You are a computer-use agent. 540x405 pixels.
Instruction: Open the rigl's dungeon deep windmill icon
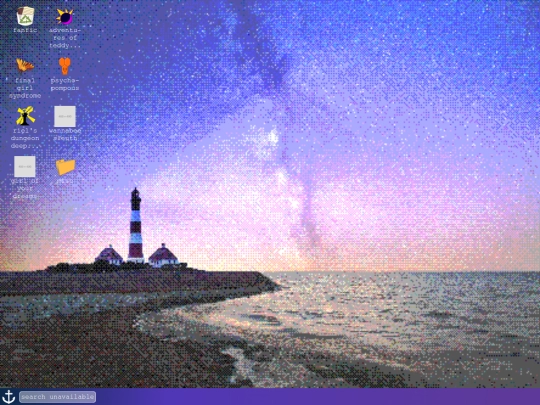[25, 116]
